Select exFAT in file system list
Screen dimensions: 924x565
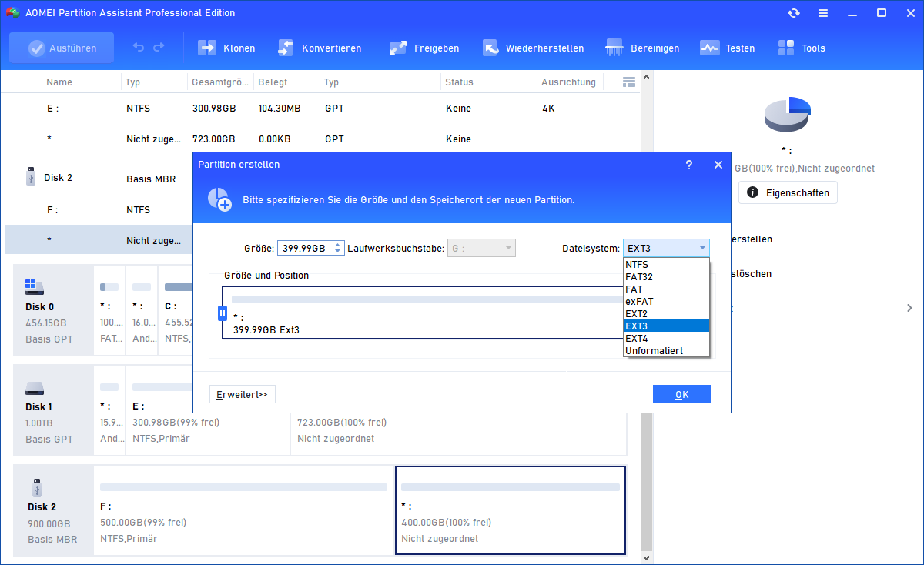coord(666,302)
